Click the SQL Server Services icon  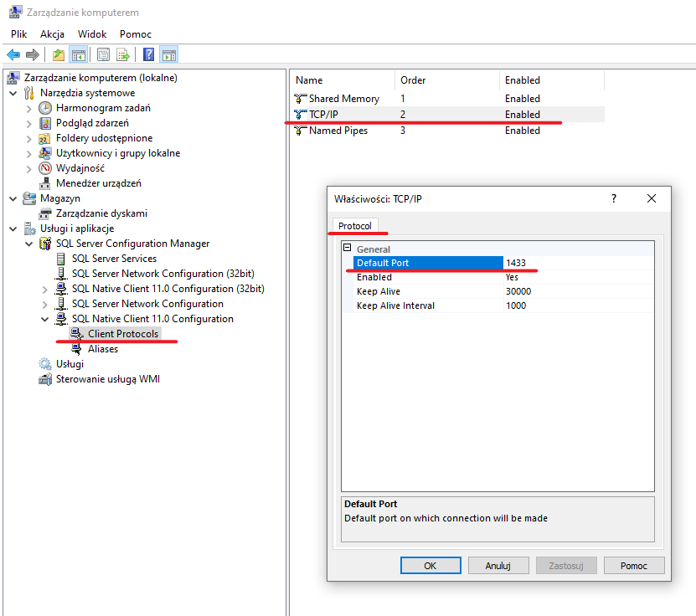[x=61, y=259]
